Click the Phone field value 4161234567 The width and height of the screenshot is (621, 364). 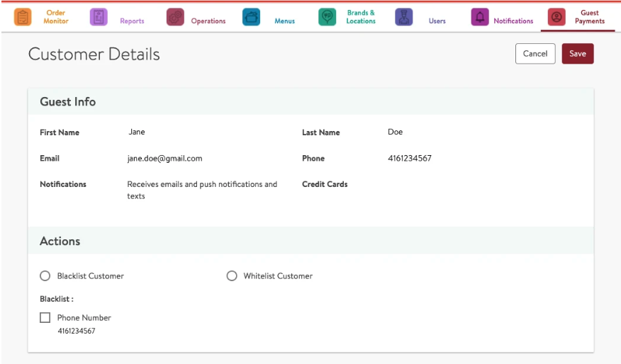pos(409,159)
